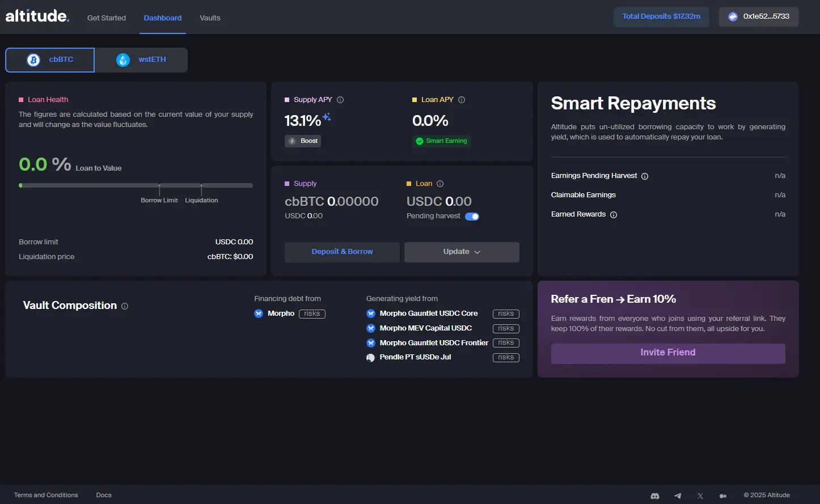Click the Total Deposits $17.32m button
The height and width of the screenshot is (504, 820).
coord(661,17)
